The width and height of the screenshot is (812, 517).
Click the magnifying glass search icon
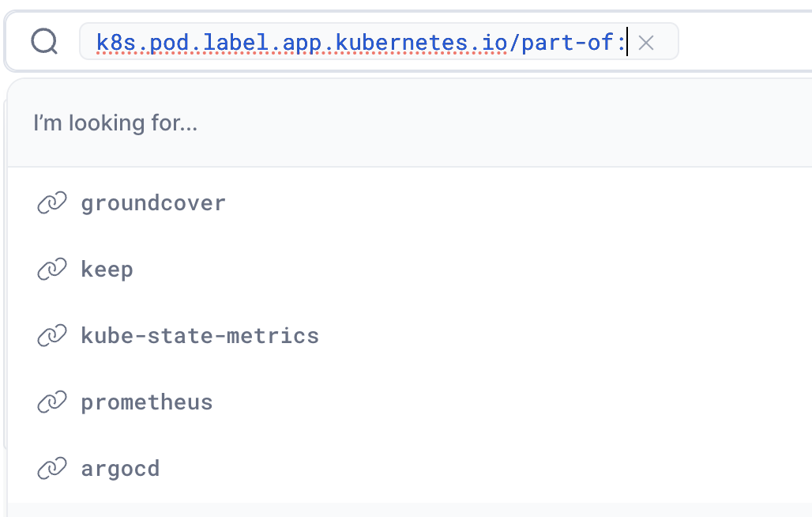click(44, 42)
